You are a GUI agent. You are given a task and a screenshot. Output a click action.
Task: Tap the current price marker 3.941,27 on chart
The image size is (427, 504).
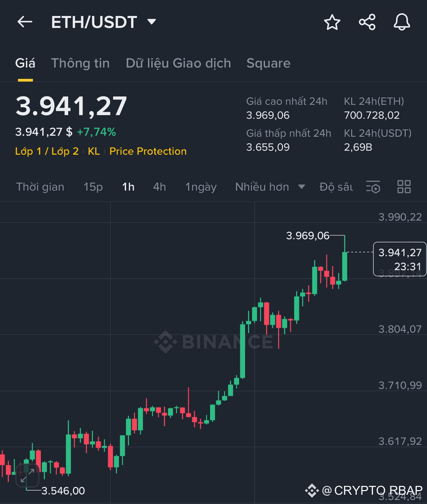coord(400,259)
